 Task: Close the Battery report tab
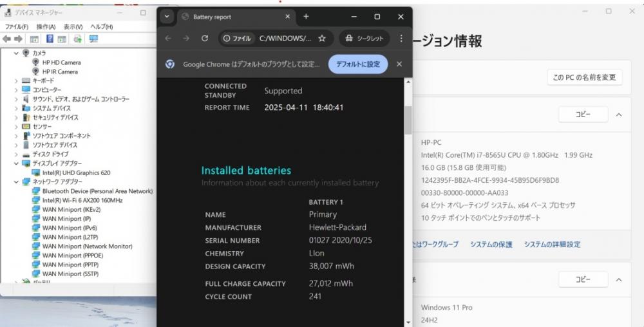[287, 16]
